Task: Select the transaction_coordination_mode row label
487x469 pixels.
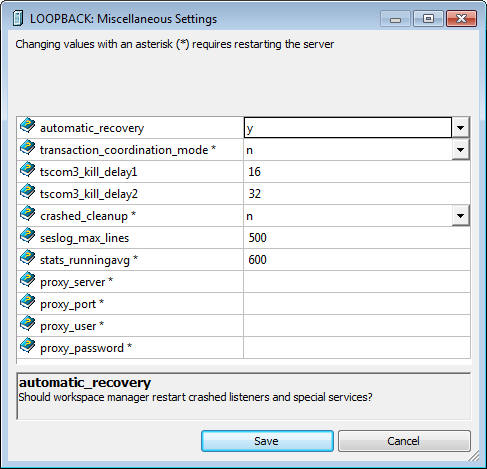Action: (x=128, y=150)
